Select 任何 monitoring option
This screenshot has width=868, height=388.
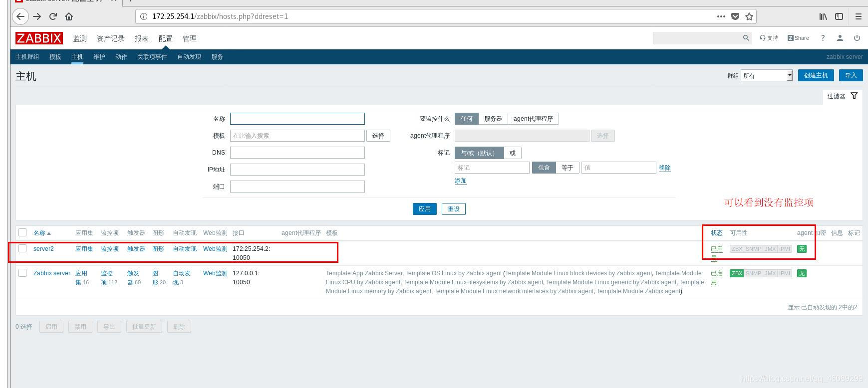(x=467, y=119)
